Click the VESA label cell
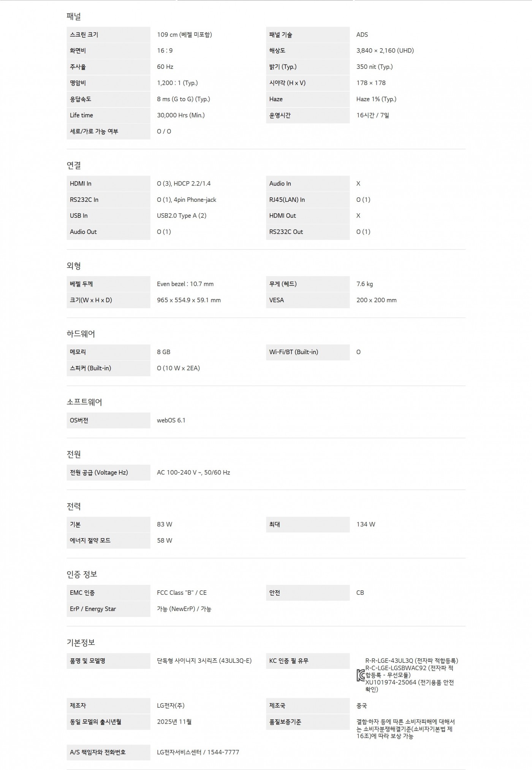Screen dimensions: 532x770 (307, 300)
